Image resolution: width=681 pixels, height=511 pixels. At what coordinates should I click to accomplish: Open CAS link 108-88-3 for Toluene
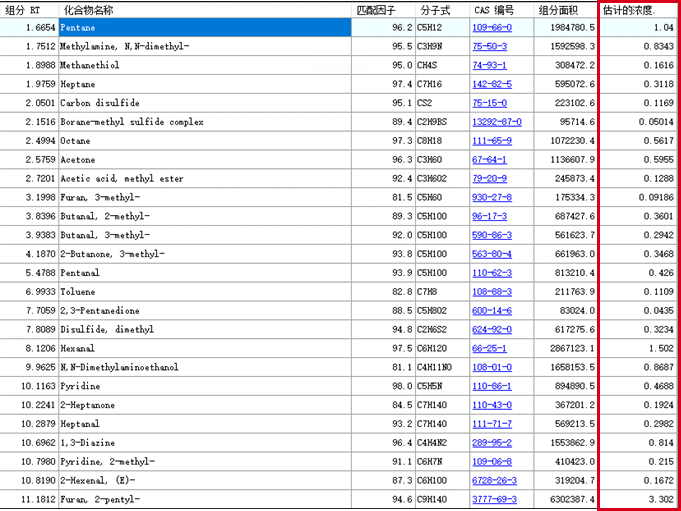click(x=492, y=292)
